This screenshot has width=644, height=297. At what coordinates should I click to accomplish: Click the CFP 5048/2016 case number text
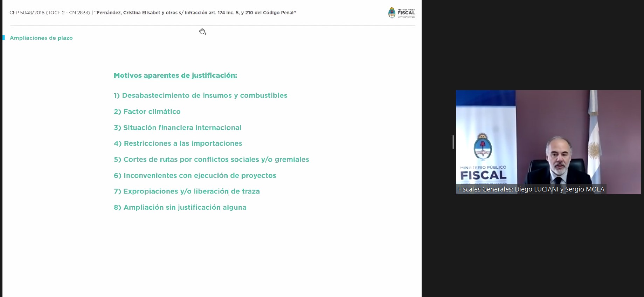click(50, 13)
